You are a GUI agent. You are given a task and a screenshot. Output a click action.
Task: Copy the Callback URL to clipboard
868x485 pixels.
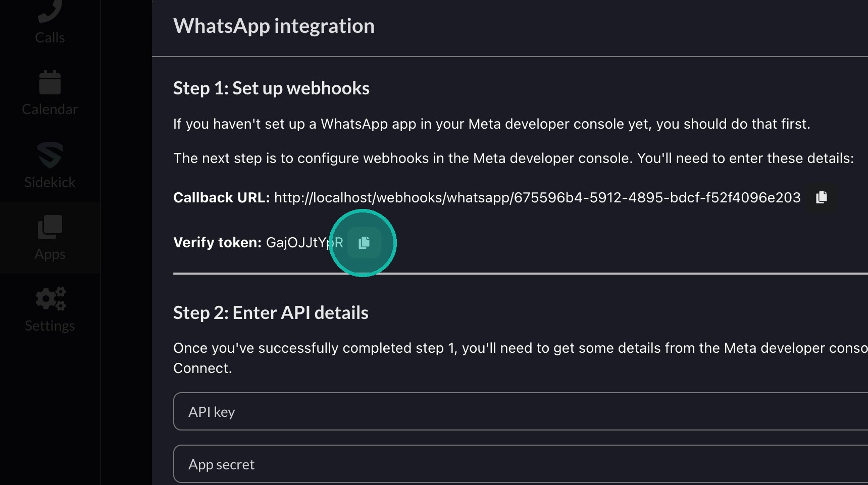822,197
